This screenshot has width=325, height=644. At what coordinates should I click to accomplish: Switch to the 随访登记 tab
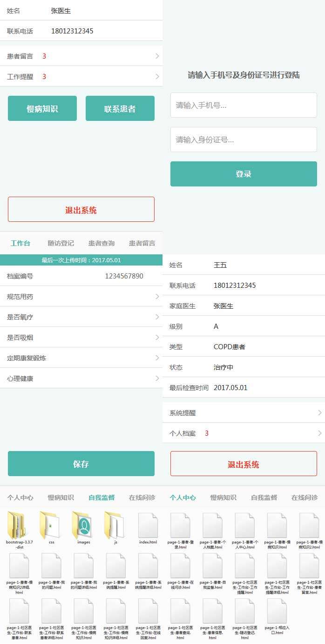coord(61,243)
